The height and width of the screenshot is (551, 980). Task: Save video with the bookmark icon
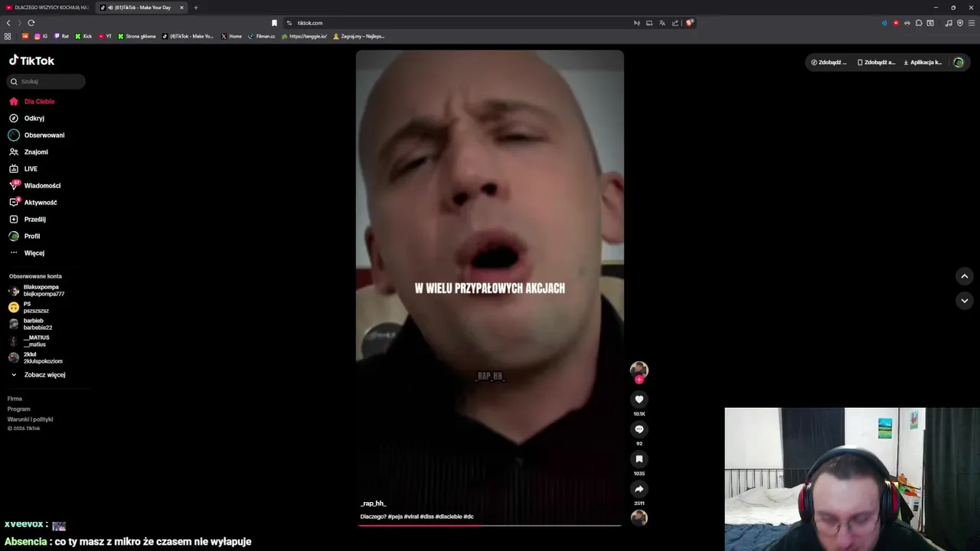pyautogui.click(x=639, y=459)
